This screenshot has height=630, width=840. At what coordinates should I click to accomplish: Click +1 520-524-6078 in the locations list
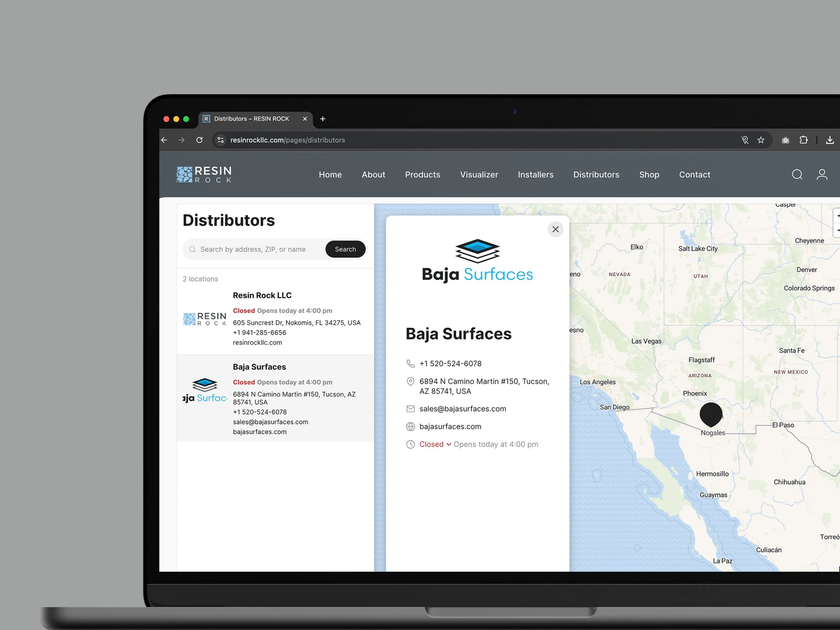pos(260,412)
